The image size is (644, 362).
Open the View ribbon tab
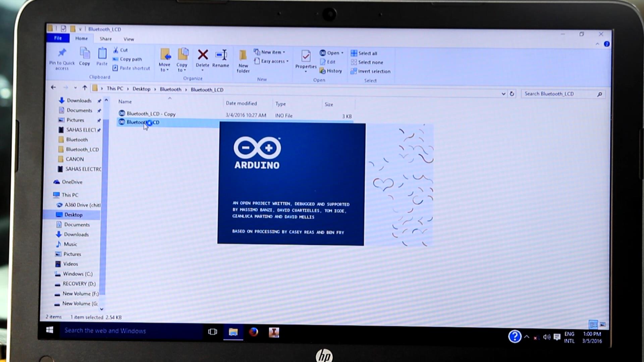128,39
